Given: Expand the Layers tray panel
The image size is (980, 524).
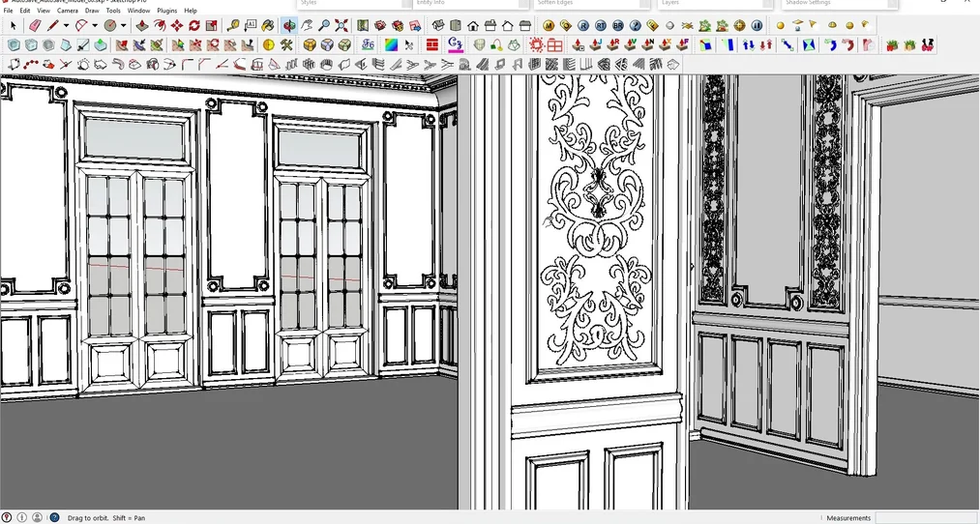Looking at the screenshot, I should [x=715, y=4].
